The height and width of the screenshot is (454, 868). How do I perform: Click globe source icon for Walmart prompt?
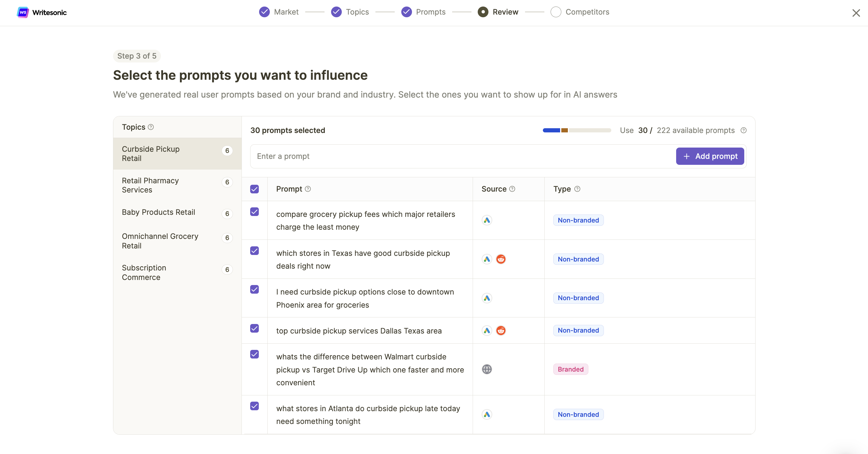point(487,370)
